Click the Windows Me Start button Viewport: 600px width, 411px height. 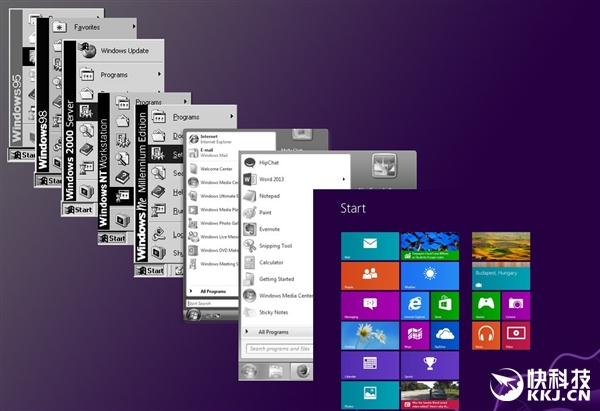point(151,271)
